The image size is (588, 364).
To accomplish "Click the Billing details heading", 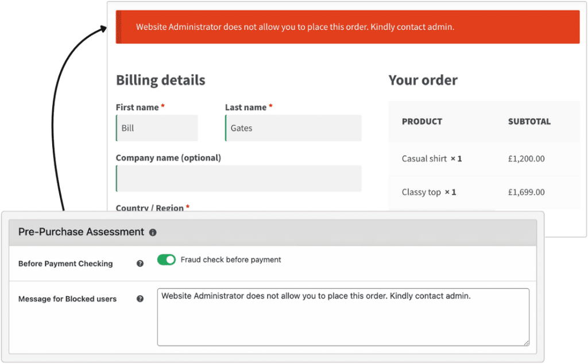I will [x=161, y=80].
